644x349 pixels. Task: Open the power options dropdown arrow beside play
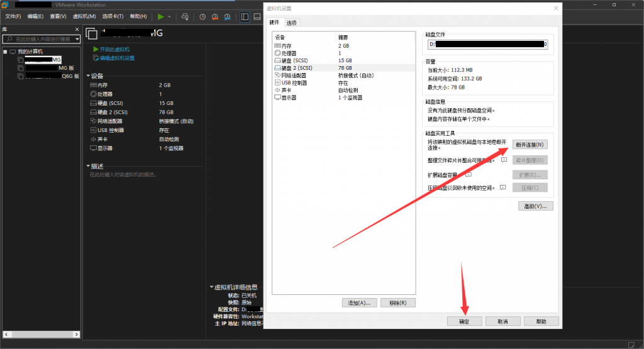tap(169, 17)
